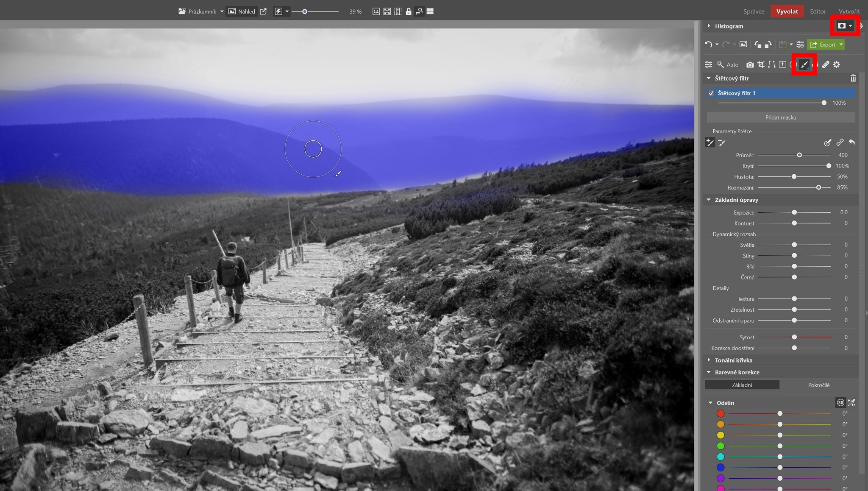This screenshot has width=868, height=491.
Task: Open the retouching bandage tool
Action: pos(826,64)
